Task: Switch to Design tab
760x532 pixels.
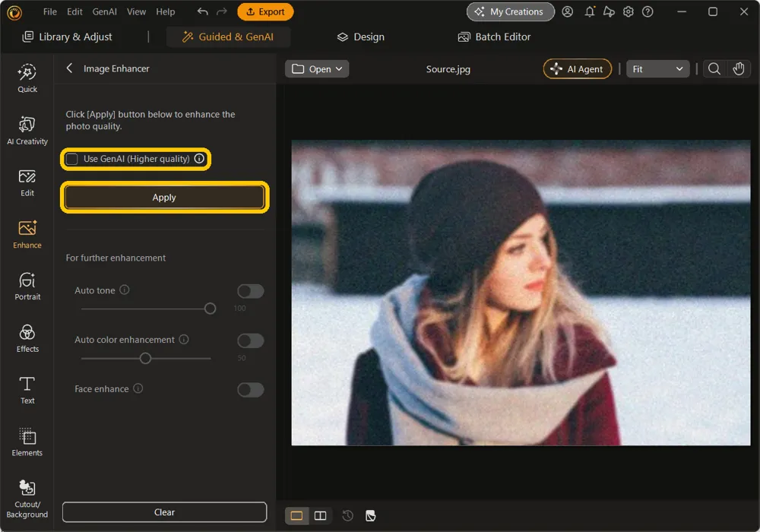Action: click(360, 36)
